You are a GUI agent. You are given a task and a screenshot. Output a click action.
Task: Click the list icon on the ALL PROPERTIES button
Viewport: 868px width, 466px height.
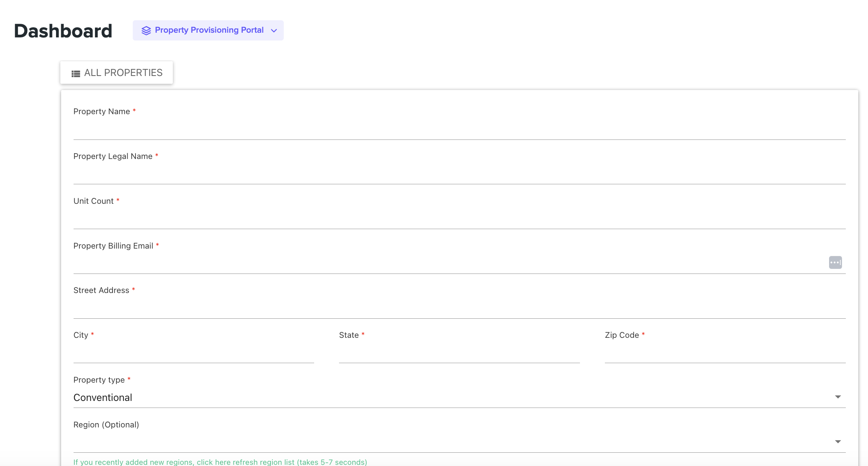tap(76, 73)
